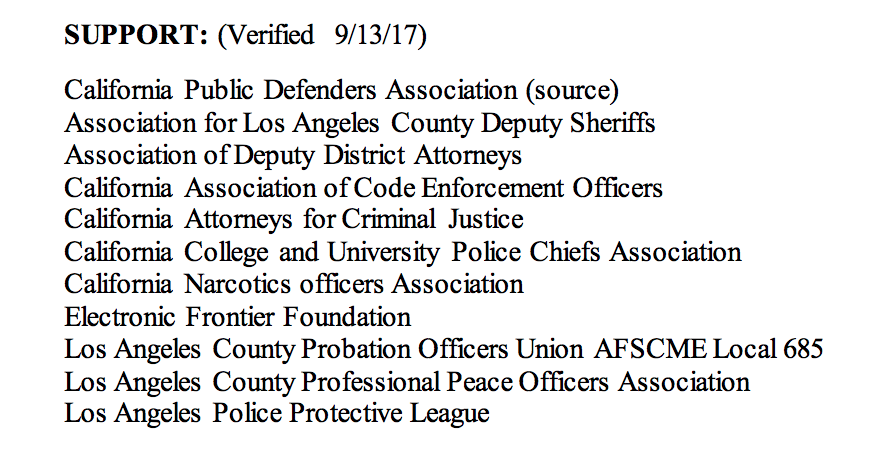
Task: Click Association for Los Angeles County Deputy Sheriffs
Action: coord(360,124)
